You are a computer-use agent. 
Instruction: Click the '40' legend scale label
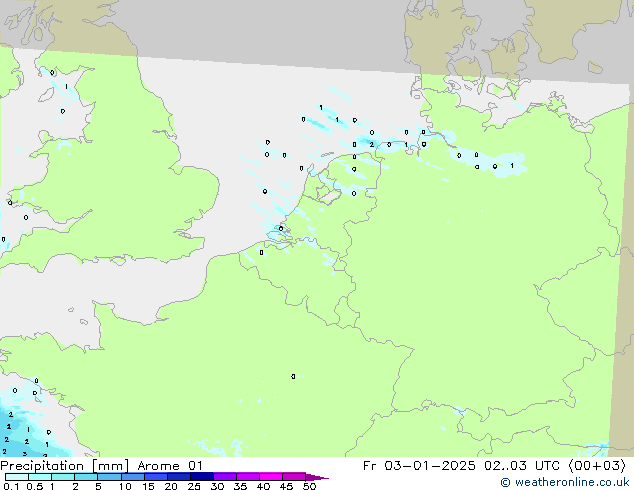click(263, 486)
